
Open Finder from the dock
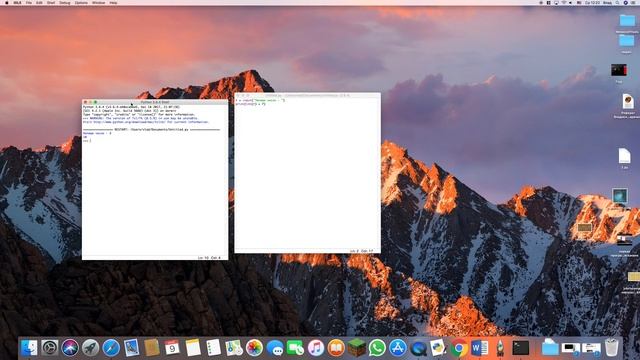(29, 348)
